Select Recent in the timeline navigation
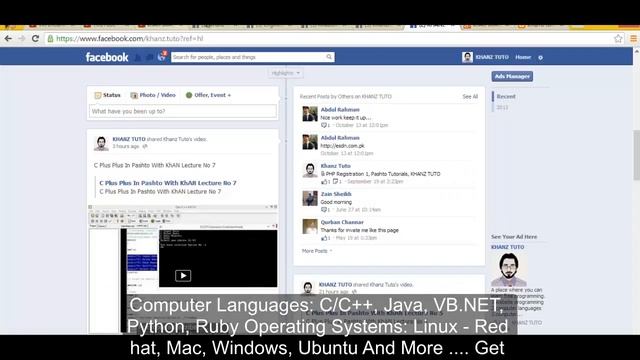Screen dimensions: 640x360 coord(506,97)
